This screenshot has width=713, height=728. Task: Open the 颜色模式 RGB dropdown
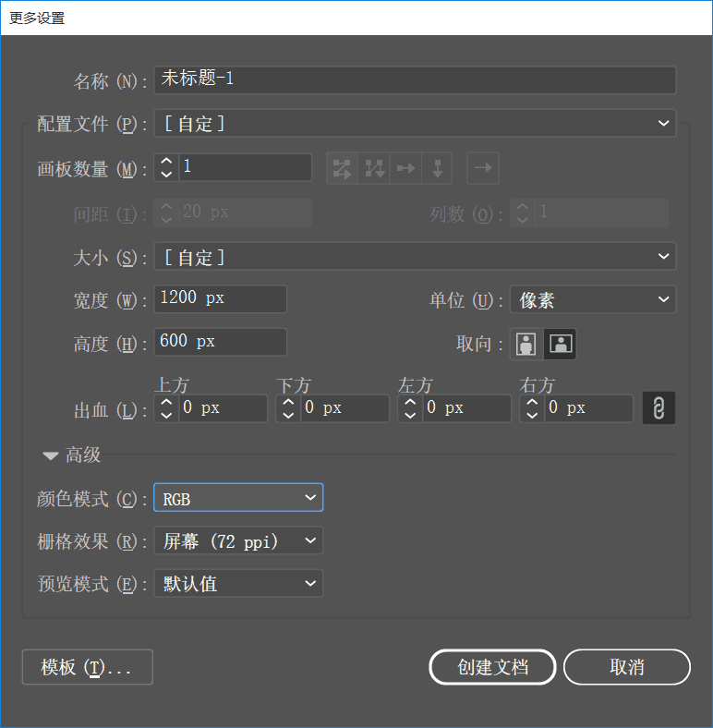[238, 498]
